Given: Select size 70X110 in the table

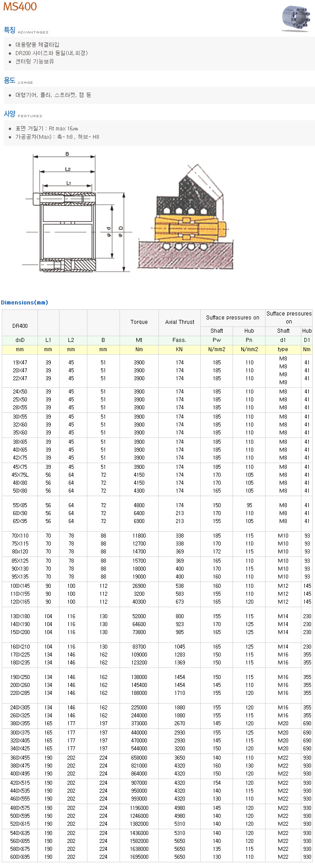Looking at the screenshot, I should (20, 536).
